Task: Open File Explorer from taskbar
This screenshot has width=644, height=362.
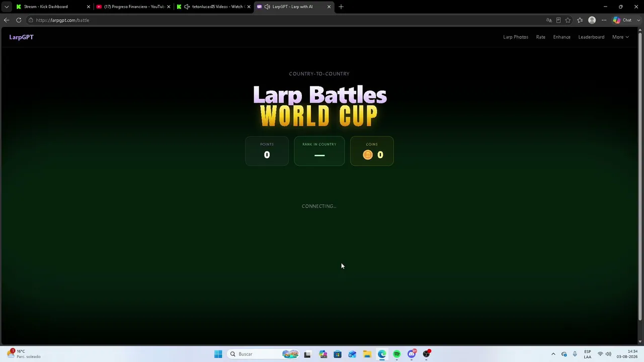Action: coord(367,354)
